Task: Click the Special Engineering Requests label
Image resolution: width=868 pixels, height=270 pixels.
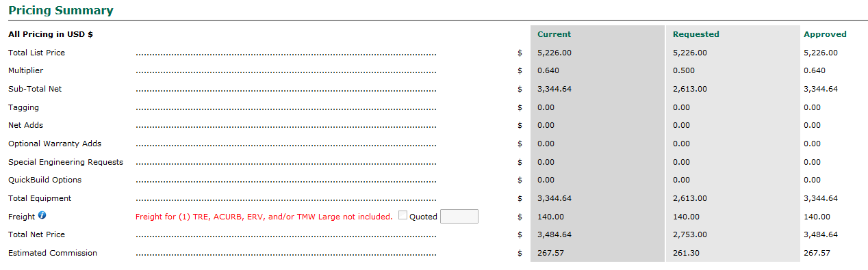Action: pos(66,162)
